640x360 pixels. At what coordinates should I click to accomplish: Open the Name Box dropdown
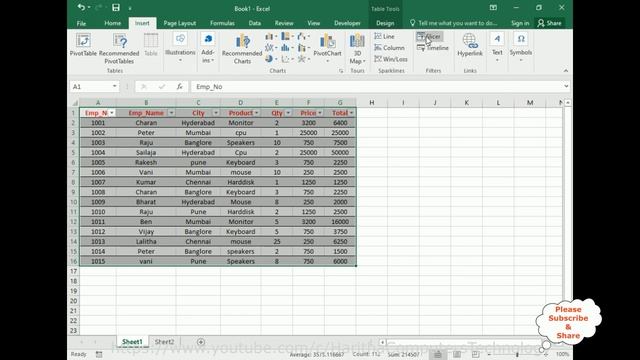tap(115, 87)
